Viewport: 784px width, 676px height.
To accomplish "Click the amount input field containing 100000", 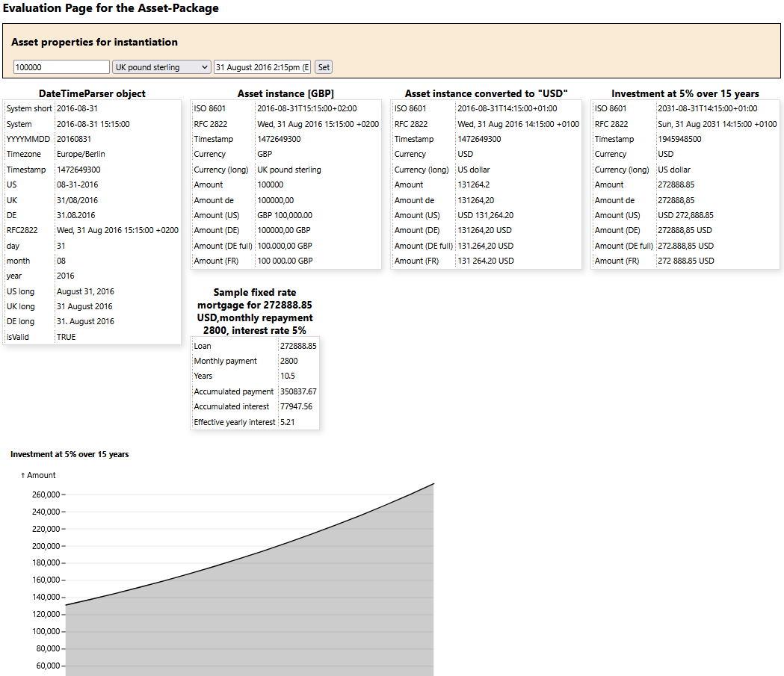I will click(x=61, y=67).
